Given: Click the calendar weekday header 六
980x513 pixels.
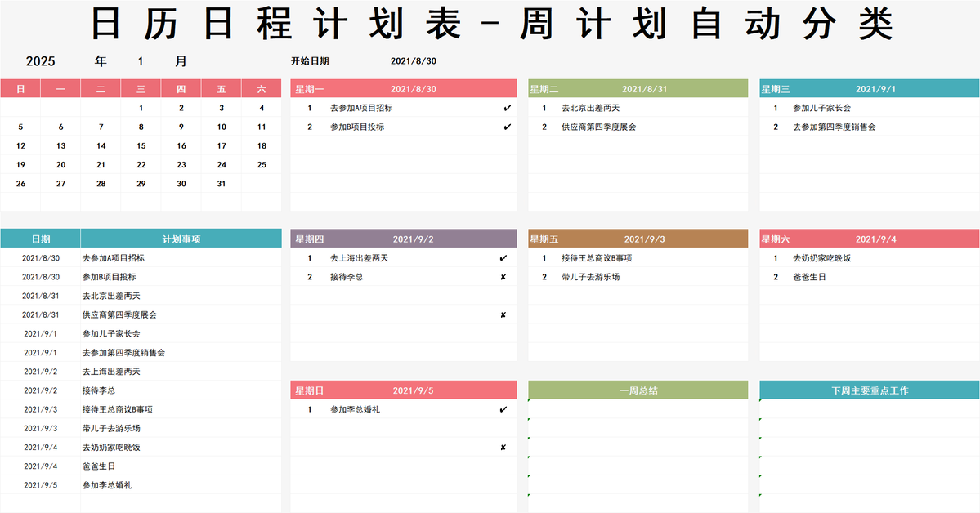Looking at the screenshot, I should point(262,89).
